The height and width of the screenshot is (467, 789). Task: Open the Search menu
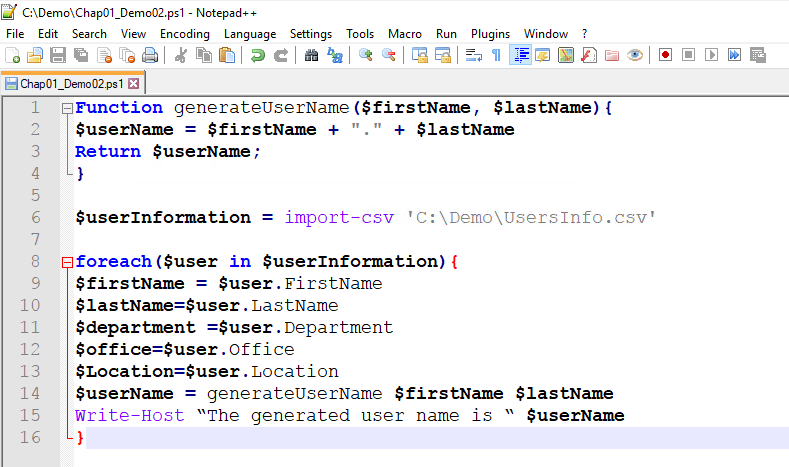[x=89, y=34]
